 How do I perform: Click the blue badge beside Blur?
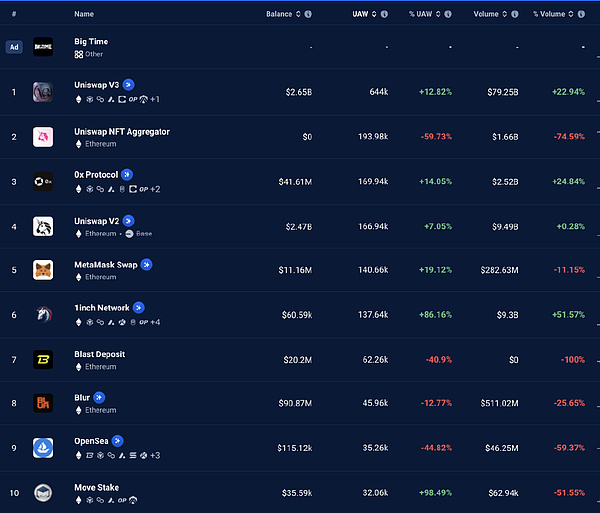click(99, 397)
